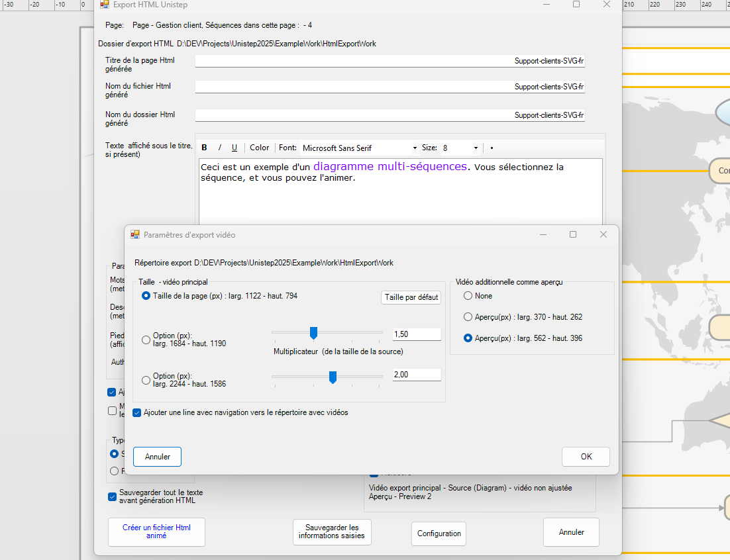Toggle bold formatting in text editor toolbar
Viewport: 730px width, 560px height.
click(x=204, y=148)
